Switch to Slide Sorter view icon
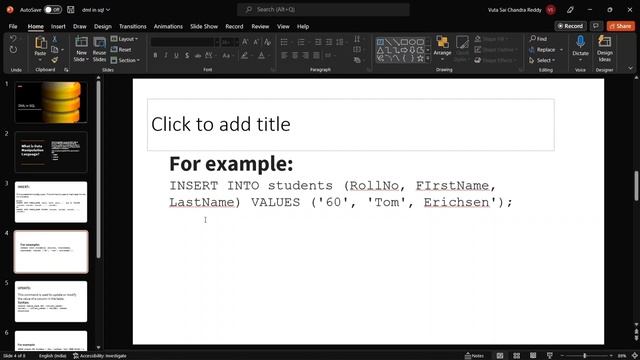This screenshot has height=360, width=640. 516,356
